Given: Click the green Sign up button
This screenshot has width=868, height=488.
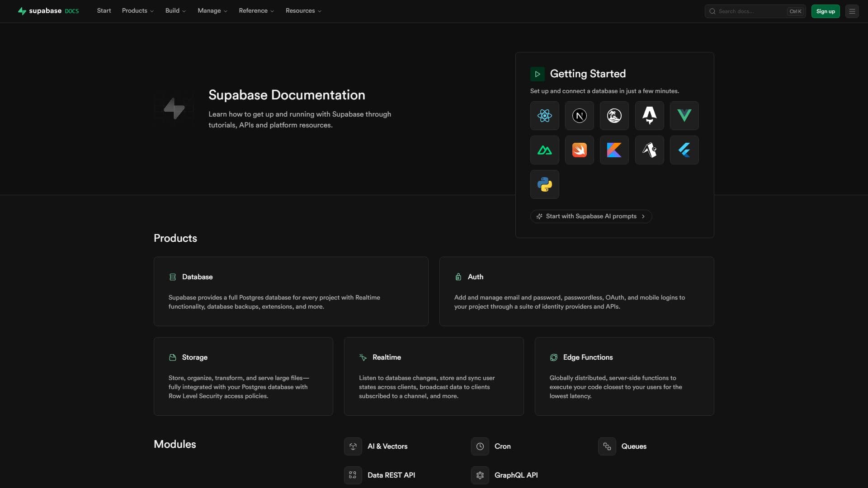Looking at the screenshot, I should click(826, 11).
